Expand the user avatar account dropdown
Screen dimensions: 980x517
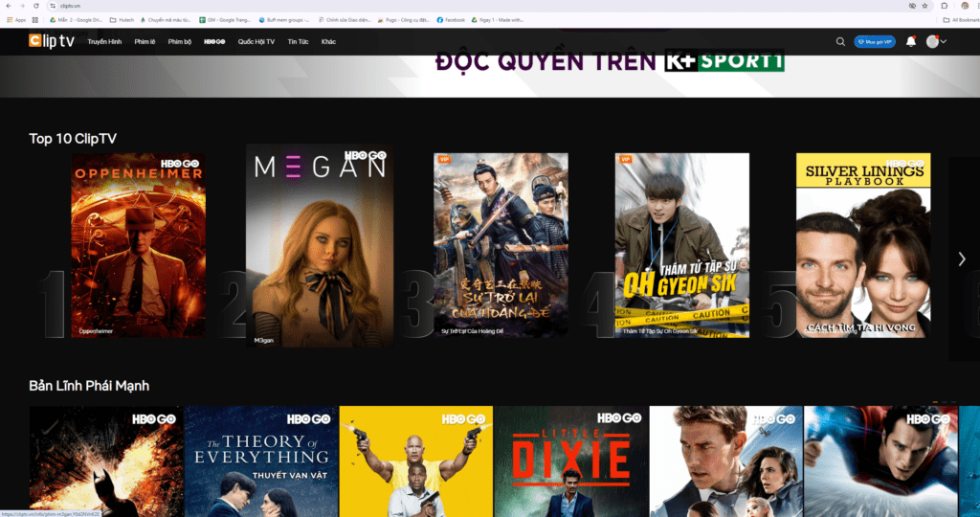pyautogui.click(x=937, y=41)
